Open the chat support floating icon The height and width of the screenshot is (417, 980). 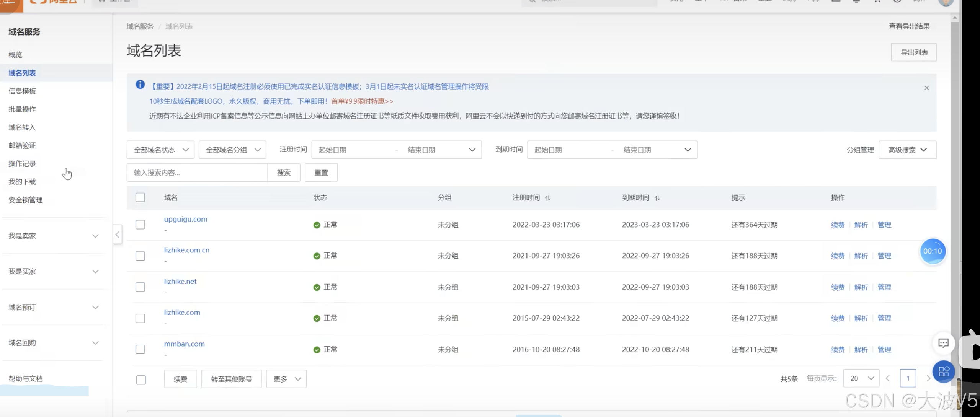(x=943, y=343)
